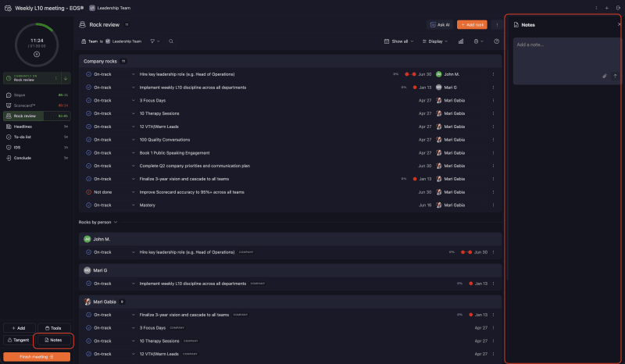Submit the note with the arrow button
The height and width of the screenshot is (364, 625).
[x=615, y=76]
